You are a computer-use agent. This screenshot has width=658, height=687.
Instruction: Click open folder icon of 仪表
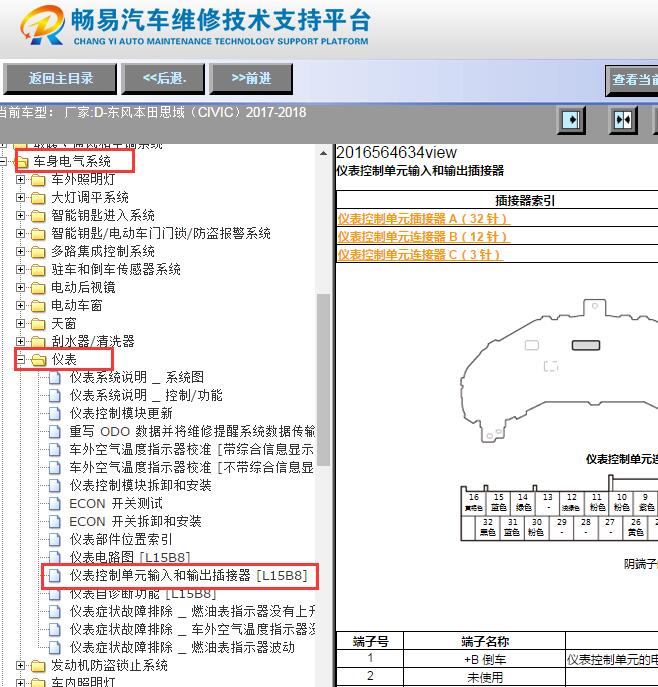point(39,360)
